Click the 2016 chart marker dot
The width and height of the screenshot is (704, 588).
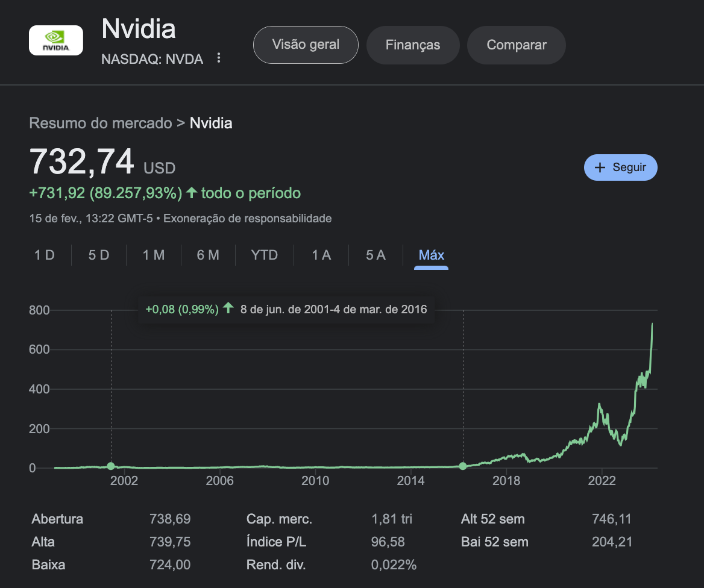coord(463,466)
